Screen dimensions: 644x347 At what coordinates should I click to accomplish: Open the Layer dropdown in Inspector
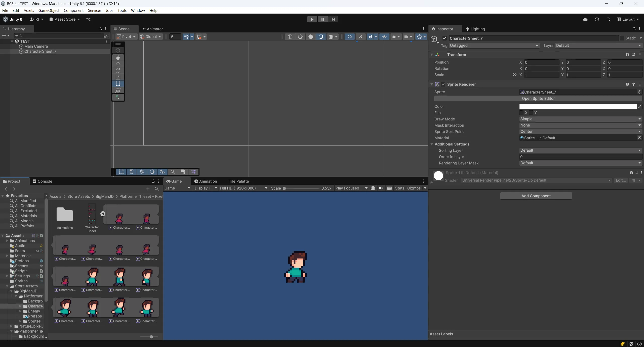(599, 46)
